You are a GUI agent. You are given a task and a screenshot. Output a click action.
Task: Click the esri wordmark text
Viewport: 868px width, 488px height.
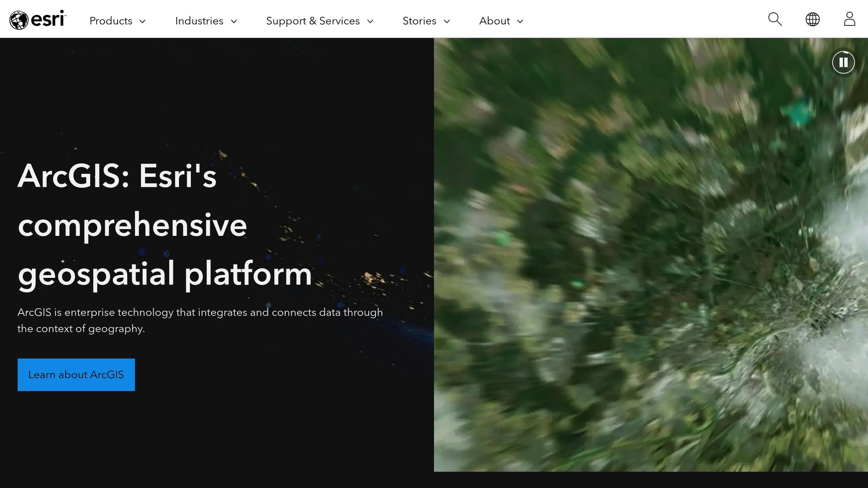(47, 19)
